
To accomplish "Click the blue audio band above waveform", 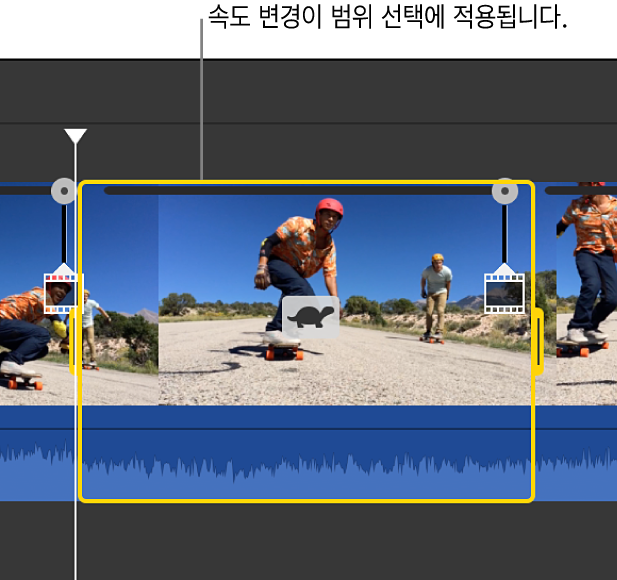I will [306, 417].
